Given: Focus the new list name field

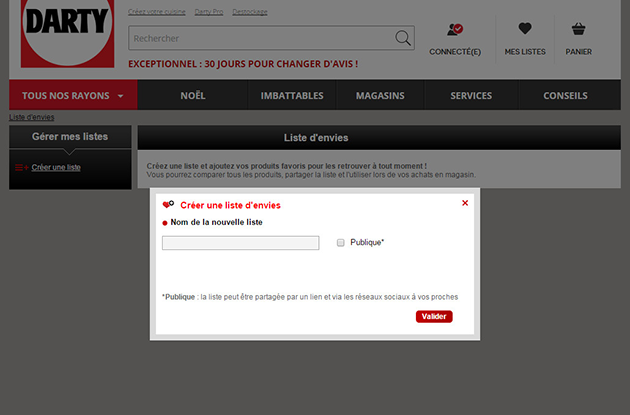Looking at the screenshot, I should [240, 243].
